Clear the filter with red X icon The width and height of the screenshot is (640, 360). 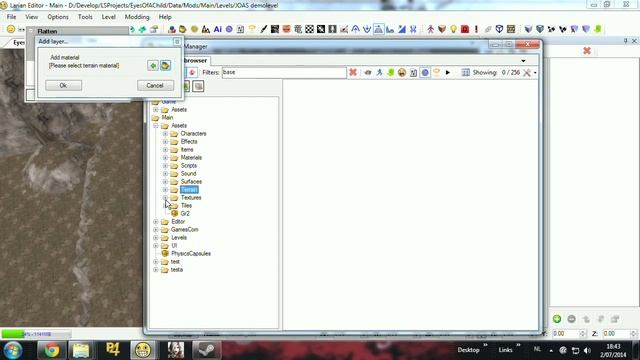click(353, 72)
